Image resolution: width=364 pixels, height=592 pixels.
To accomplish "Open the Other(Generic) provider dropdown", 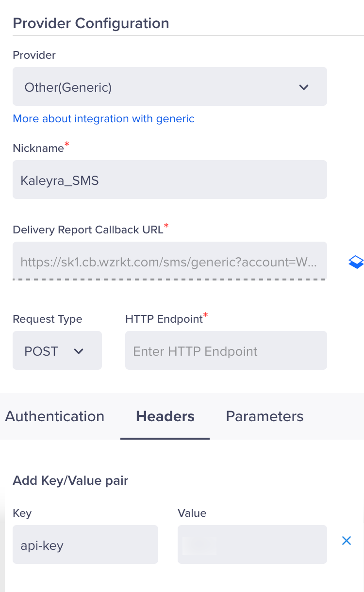I will 169,87.
